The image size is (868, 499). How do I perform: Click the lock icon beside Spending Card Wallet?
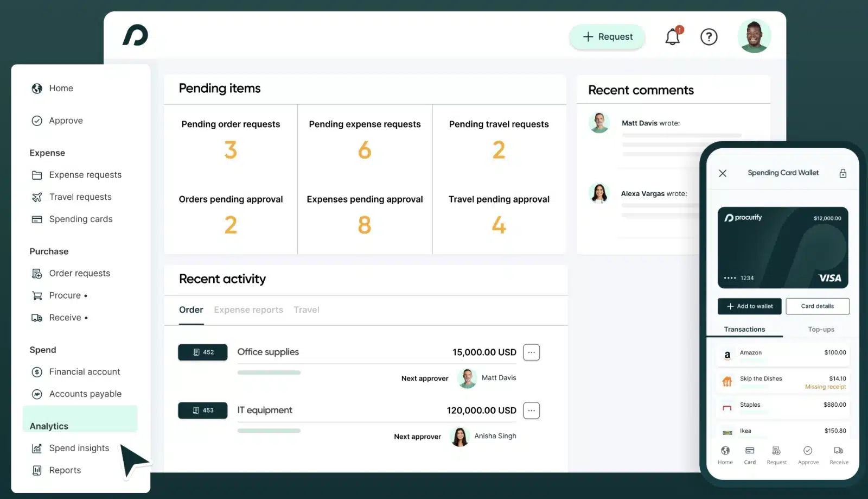(x=843, y=173)
